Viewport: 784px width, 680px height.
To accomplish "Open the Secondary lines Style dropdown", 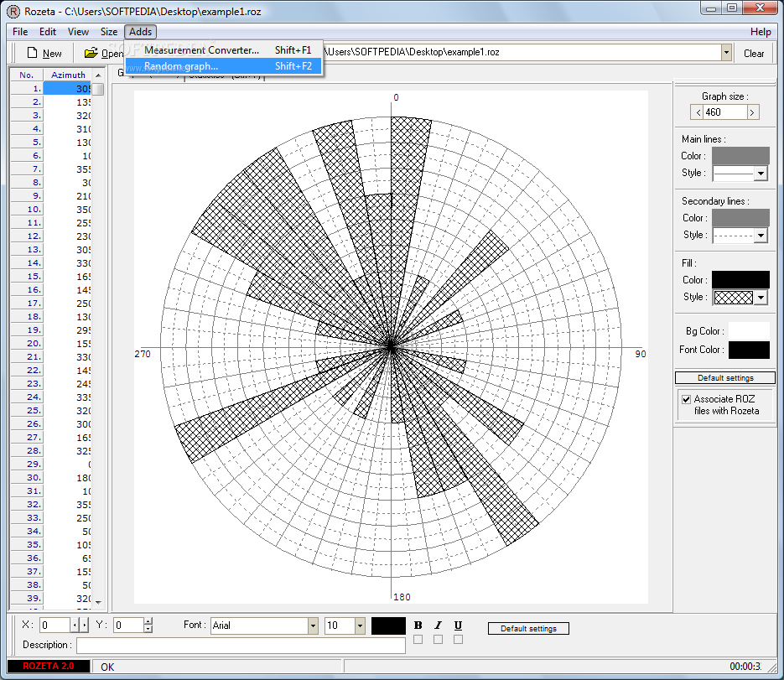I will click(x=761, y=235).
